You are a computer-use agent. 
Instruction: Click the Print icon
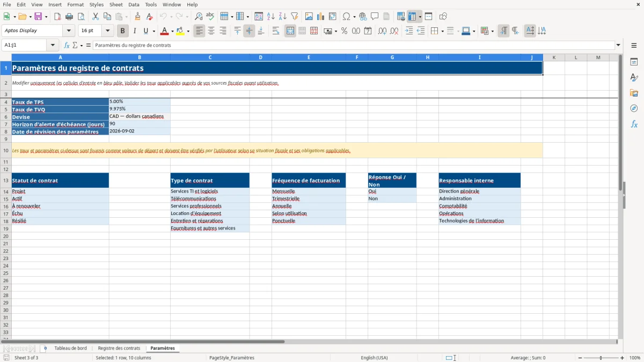click(x=69, y=17)
